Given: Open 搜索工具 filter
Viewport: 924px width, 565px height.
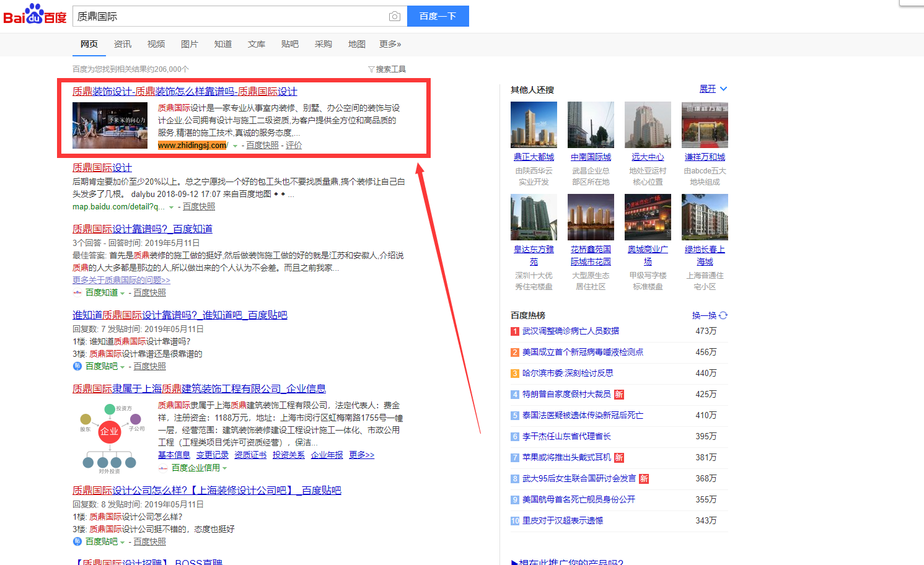Looking at the screenshot, I should pos(387,69).
